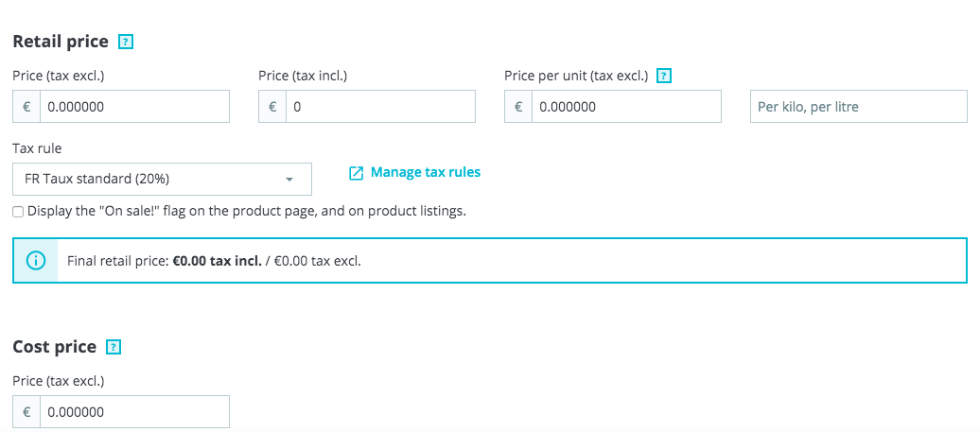Click the Price per unit help icon
The width and height of the screenshot is (980, 432).
coord(664,77)
